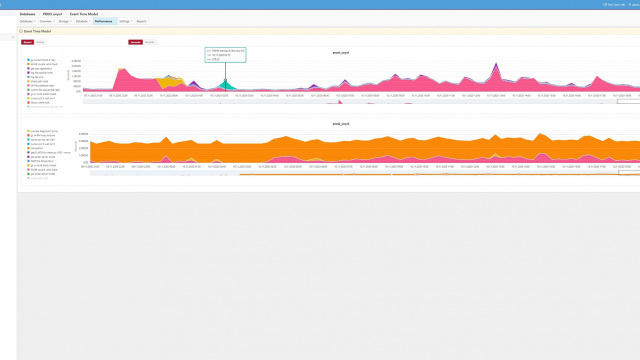Click the Databases breadcrumb link
640x360 pixels.
27,14
